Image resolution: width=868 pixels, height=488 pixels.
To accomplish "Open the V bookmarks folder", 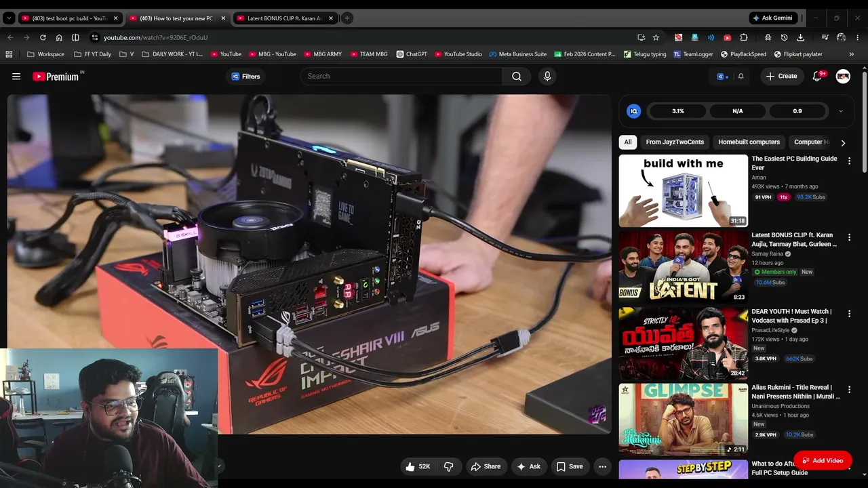I will click(x=127, y=54).
